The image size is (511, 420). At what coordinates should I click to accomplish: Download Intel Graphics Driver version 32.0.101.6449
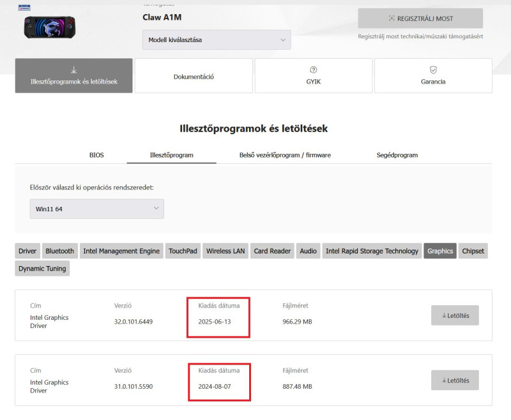tap(455, 315)
